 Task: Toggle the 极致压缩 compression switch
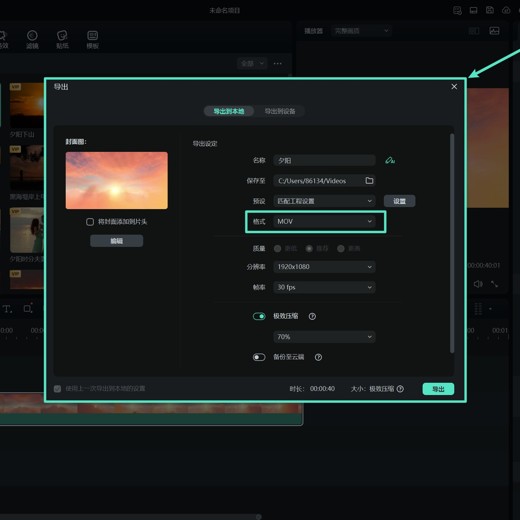point(259,316)
